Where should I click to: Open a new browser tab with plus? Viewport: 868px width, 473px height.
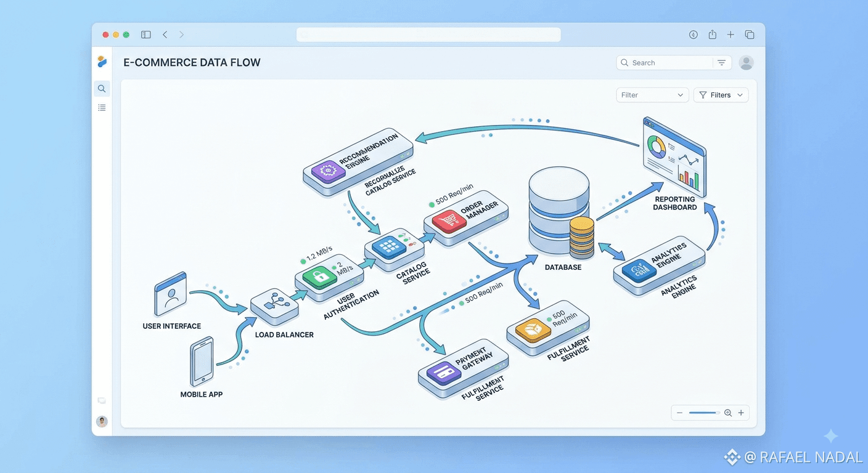(731, 35)
